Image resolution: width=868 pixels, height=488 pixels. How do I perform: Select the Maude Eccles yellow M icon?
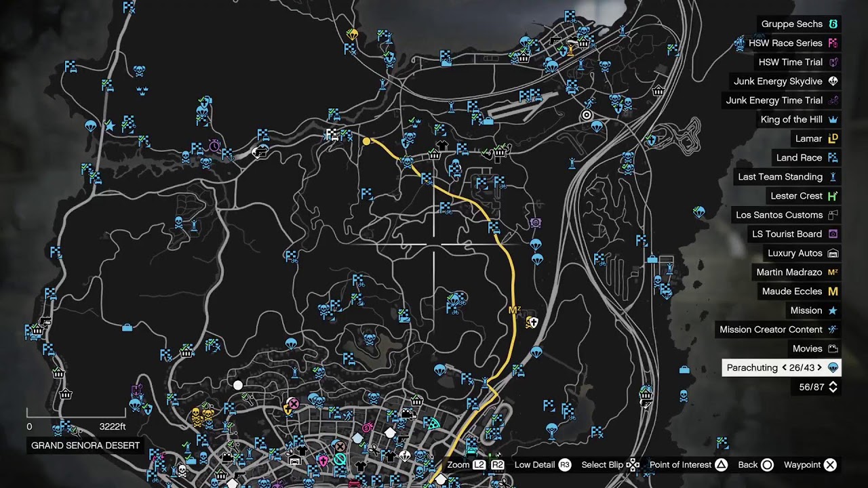point(833,291)
